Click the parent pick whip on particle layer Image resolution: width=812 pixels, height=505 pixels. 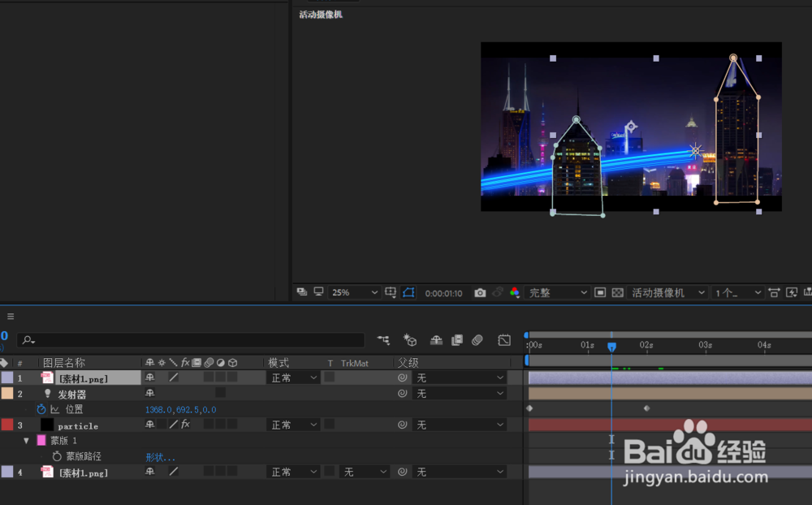[403, 425]
